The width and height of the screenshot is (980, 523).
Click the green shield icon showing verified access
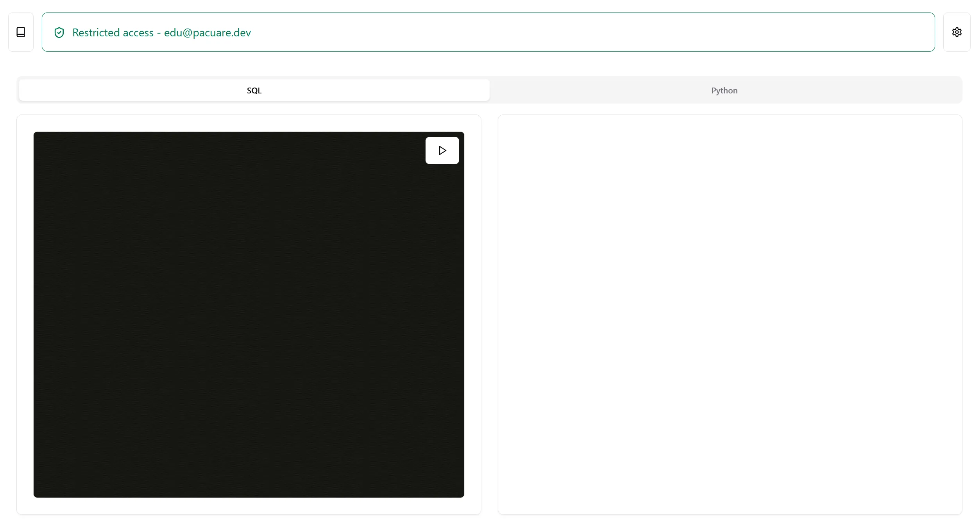tap(59, 32)
